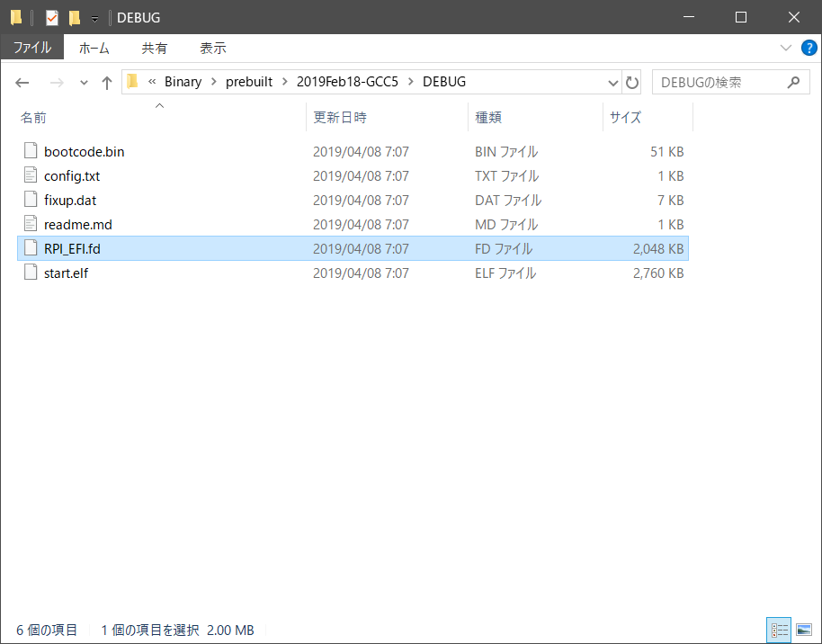Collapse the ribbon using the chevron
The height and width of the screenshot is (644, 822).
tap(786, 48)
